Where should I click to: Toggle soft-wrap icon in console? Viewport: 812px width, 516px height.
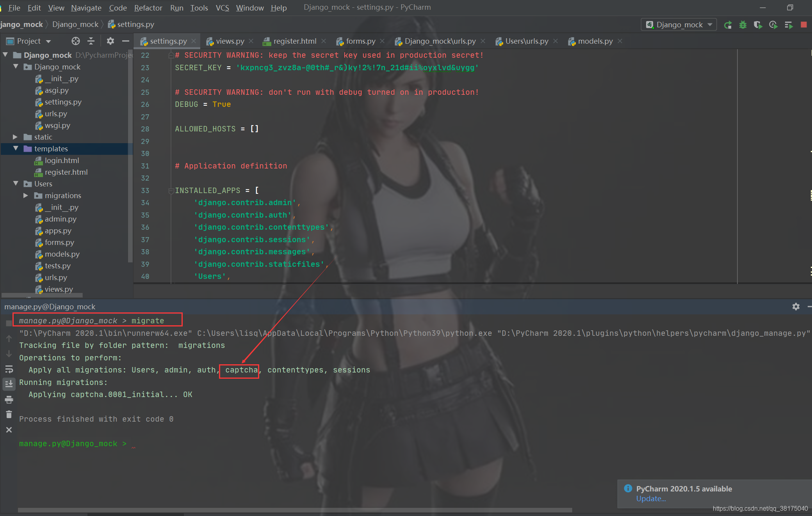tap(9, 369)
